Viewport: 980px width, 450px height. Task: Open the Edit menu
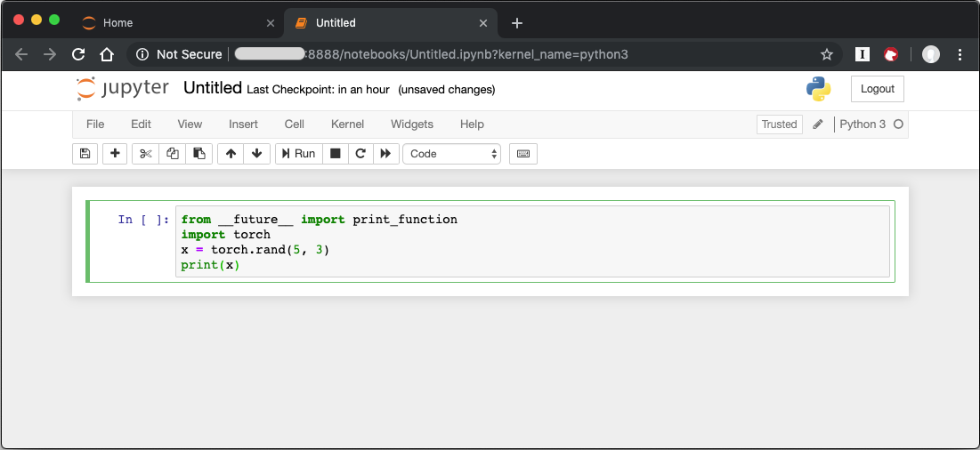pos(141,125)
